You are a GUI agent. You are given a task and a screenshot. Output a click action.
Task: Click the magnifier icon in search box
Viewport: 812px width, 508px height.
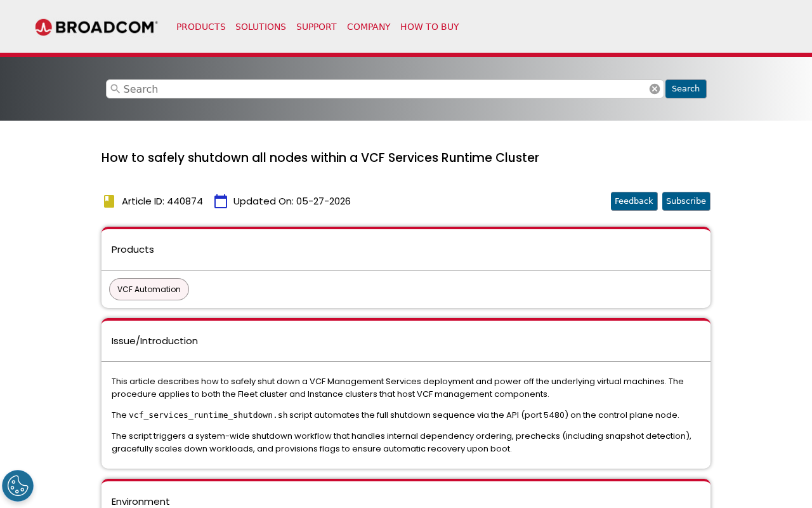point(115,89)
